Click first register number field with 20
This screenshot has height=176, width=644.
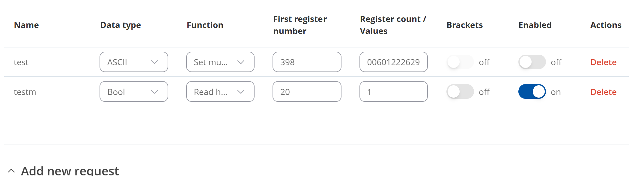tap(307, 92)
